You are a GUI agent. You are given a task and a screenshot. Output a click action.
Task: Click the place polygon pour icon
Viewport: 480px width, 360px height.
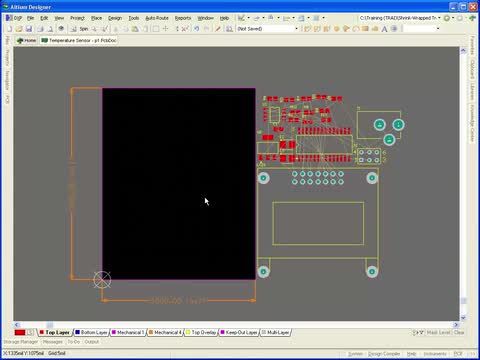[375, 29]
